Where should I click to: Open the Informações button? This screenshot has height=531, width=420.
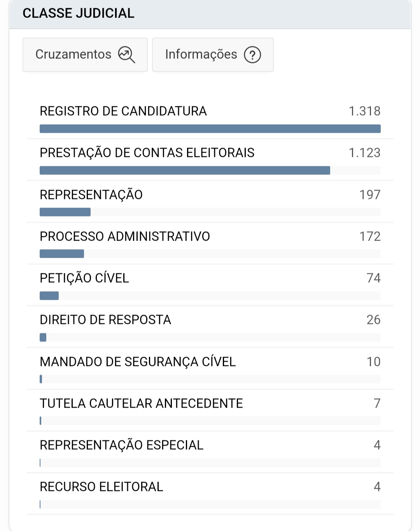tap(212, 55)
